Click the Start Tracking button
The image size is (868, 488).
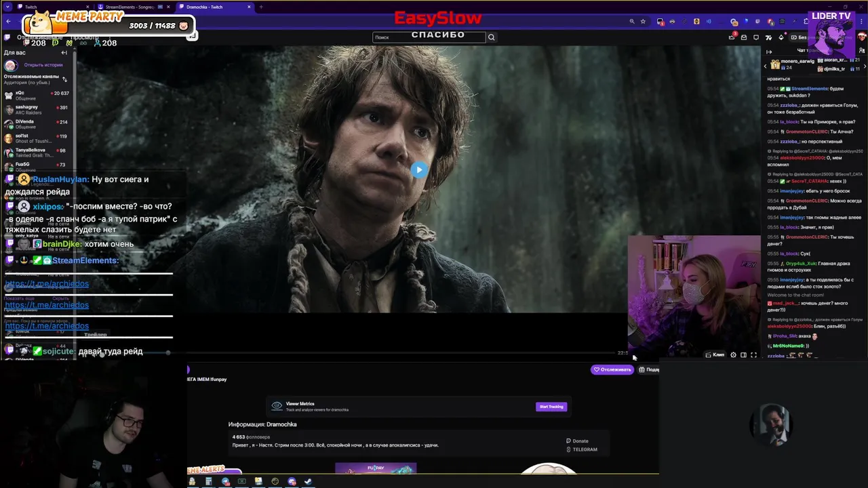tap(551, 407)
